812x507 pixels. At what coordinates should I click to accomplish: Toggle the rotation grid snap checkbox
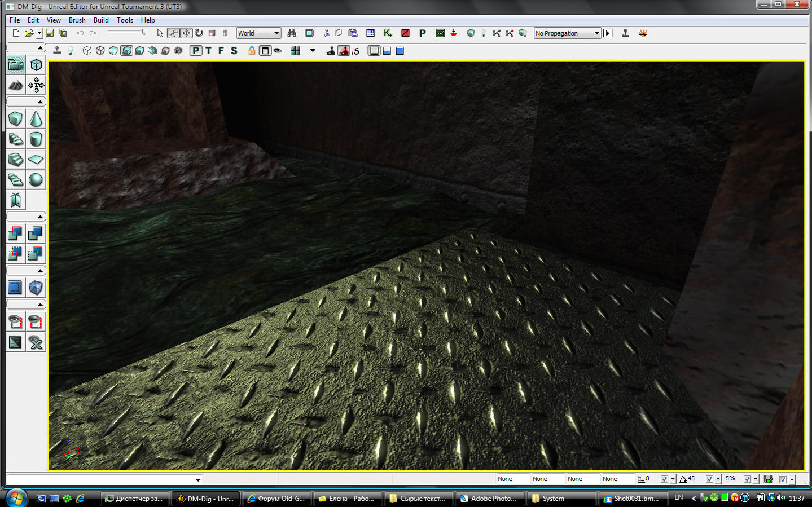(709, 479)
